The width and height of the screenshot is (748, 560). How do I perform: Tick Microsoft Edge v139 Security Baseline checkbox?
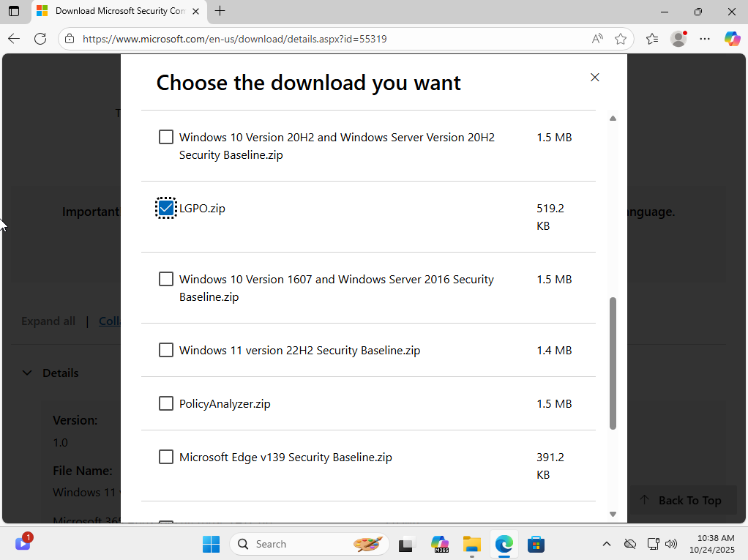tap(166, 457)
